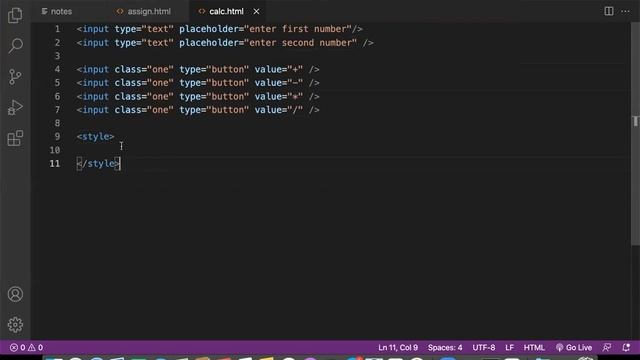Screen dimensions: 640x360
Task: Click line number 9 in gutter
Action: 57,136
